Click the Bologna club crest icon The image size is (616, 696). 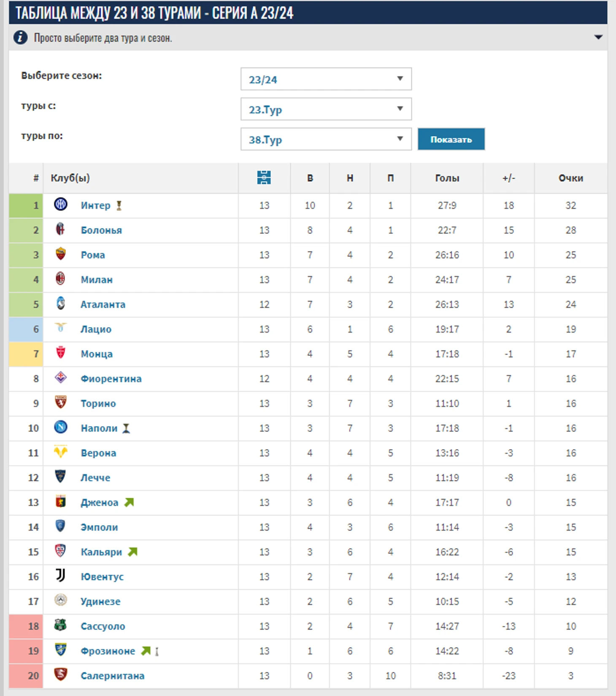(61, 229)
